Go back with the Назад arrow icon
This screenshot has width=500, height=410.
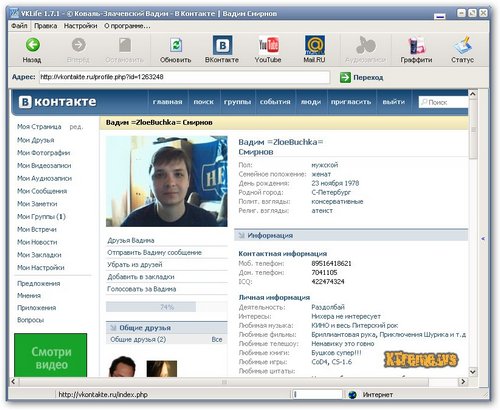(x=32, y=45)
